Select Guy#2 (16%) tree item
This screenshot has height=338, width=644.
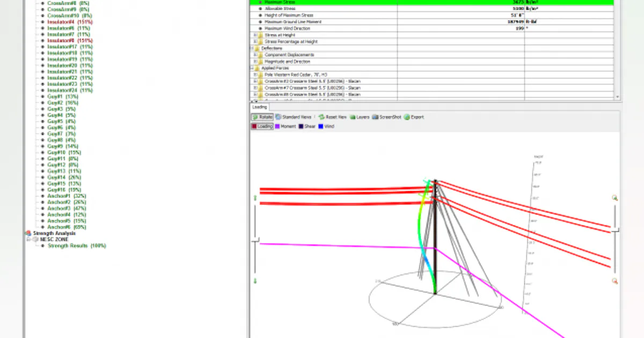[x=63, y=102]
